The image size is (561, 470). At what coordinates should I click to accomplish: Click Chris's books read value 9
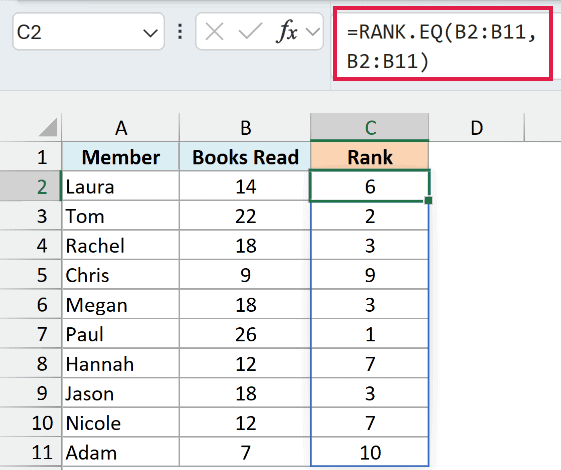point(245,275)
